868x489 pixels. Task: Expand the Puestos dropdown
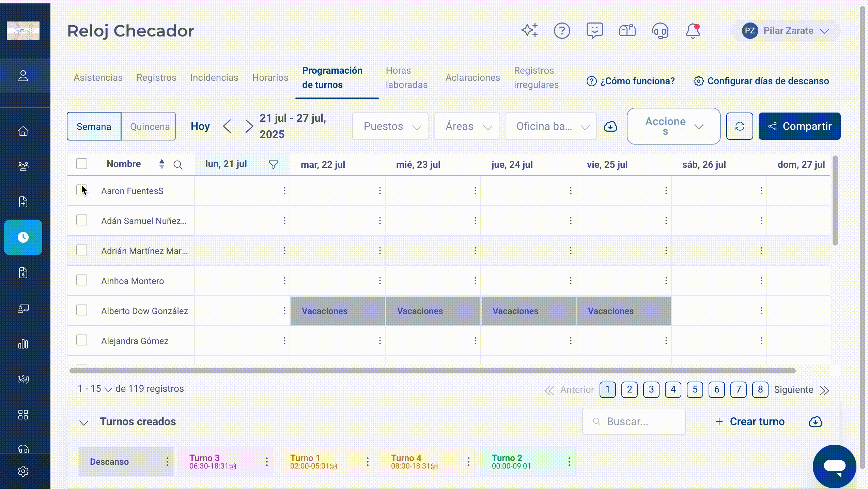point(390,127)
